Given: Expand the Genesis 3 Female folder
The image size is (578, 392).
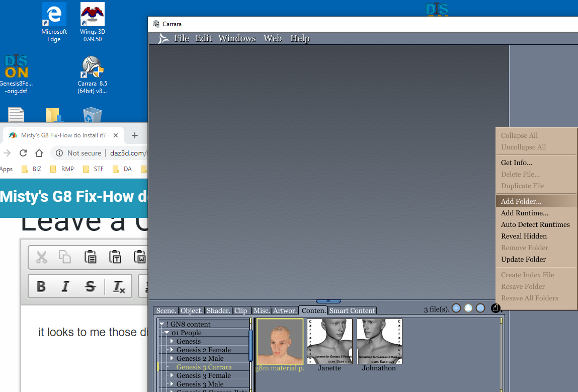Looking at the screenshot, I should coord(172,375).
